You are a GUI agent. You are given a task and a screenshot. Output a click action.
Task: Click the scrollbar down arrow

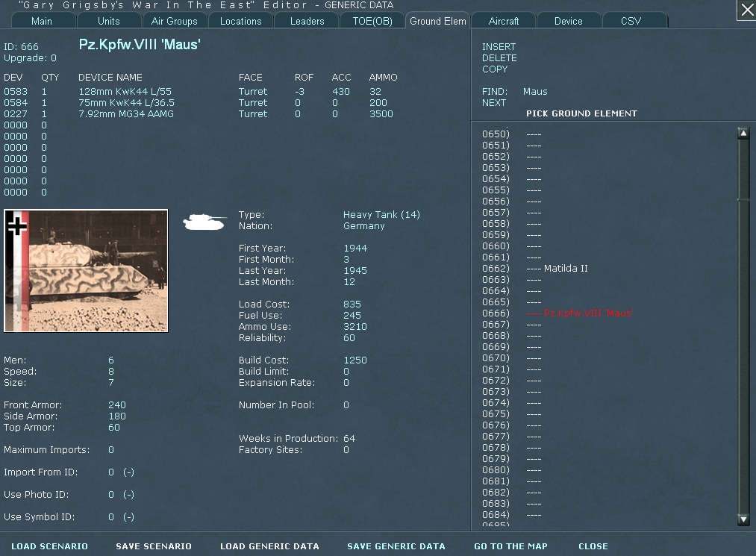tap(743, 519)
